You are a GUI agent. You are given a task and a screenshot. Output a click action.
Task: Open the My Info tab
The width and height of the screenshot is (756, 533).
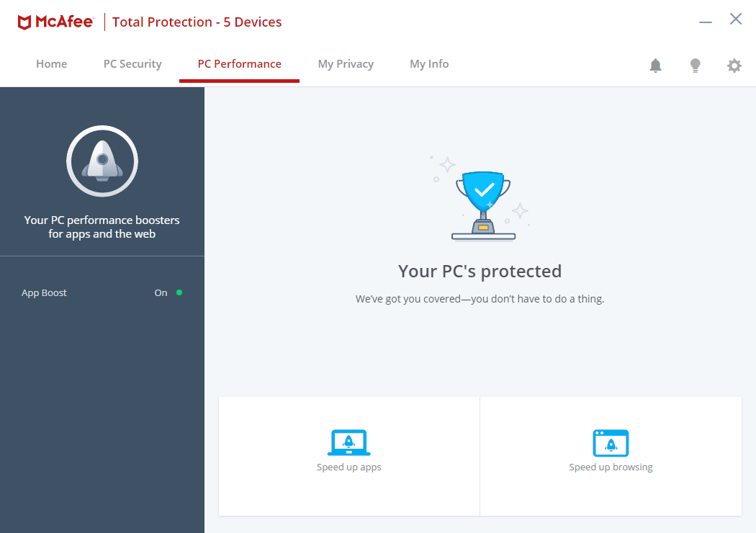pos(429,63)
